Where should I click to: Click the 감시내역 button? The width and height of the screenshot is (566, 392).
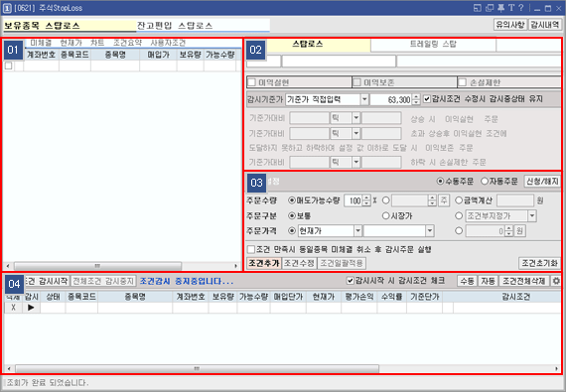(545, 25)
